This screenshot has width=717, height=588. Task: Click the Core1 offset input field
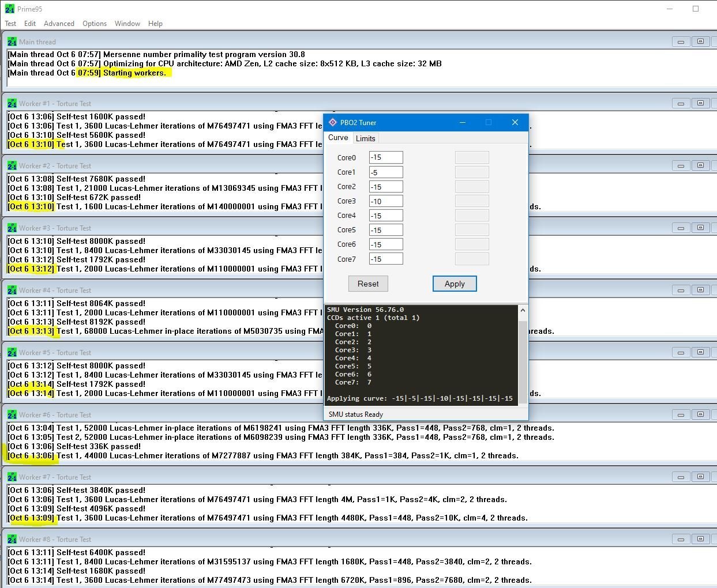point(386,172)
